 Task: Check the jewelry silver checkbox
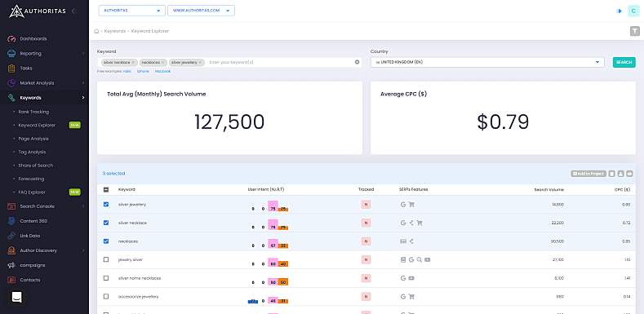(106, 260)
